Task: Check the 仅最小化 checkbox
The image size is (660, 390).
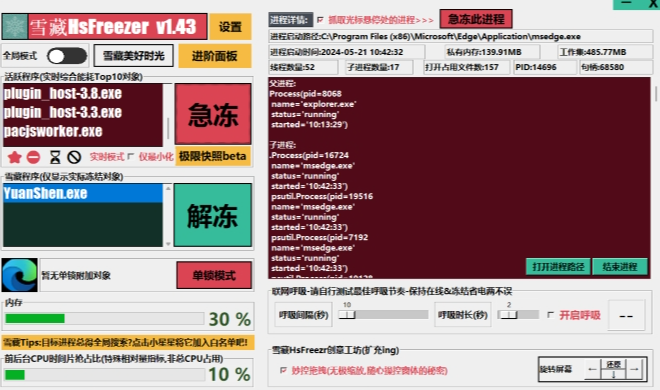Action: 130,157
